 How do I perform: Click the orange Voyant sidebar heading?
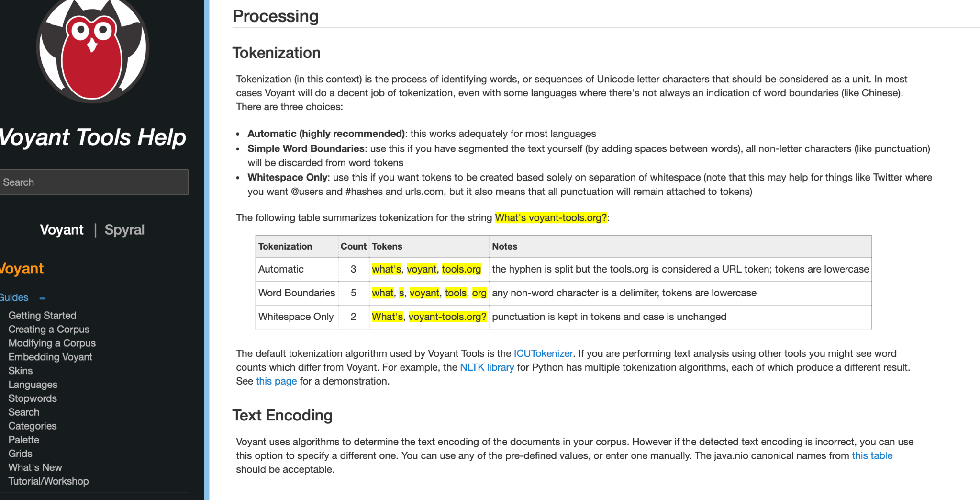[21, 269]
